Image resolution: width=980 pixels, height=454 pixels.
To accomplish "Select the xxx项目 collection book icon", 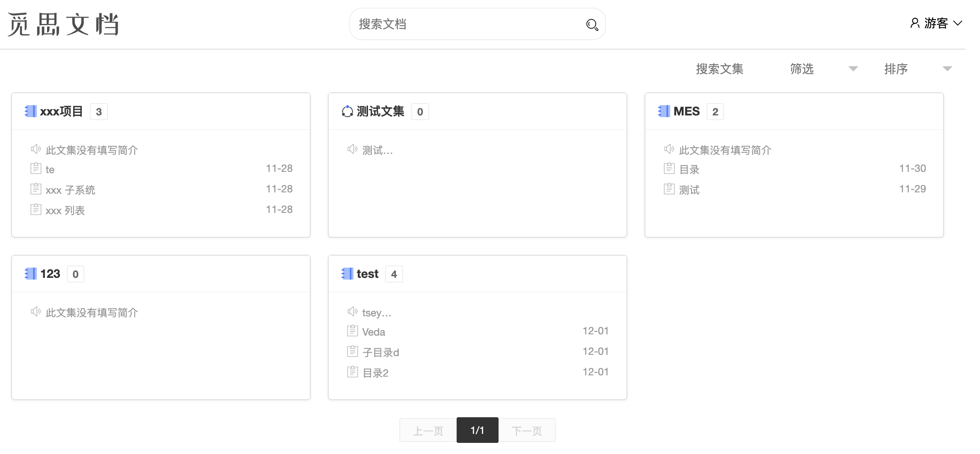I will click(x=30, y=111).
